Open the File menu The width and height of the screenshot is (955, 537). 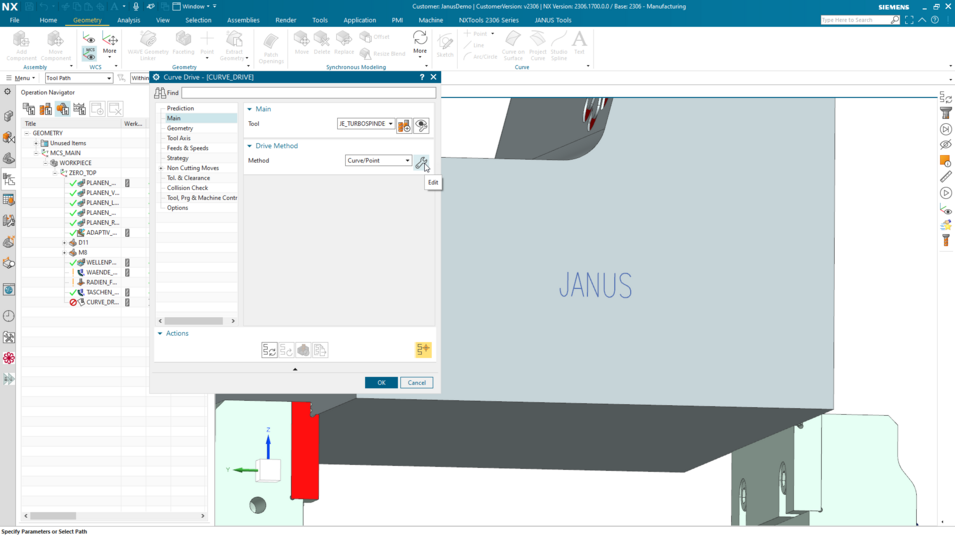tap(15, 20)
